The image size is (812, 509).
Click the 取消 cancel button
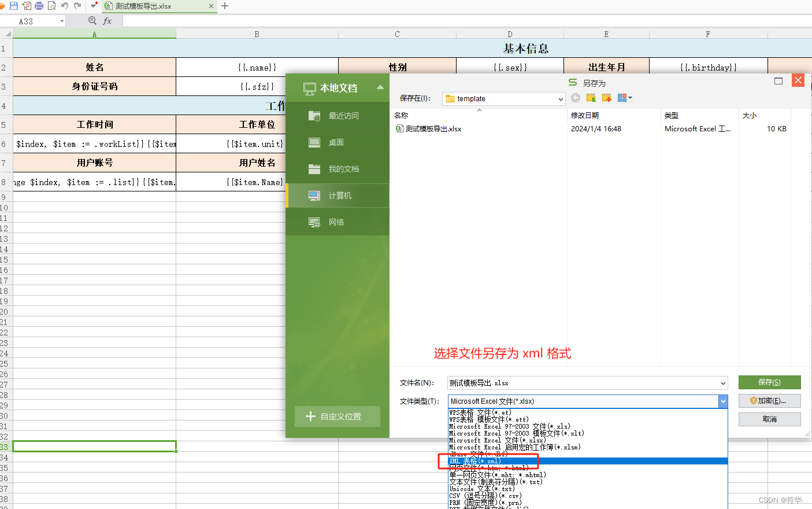click(x=769, y=419)
